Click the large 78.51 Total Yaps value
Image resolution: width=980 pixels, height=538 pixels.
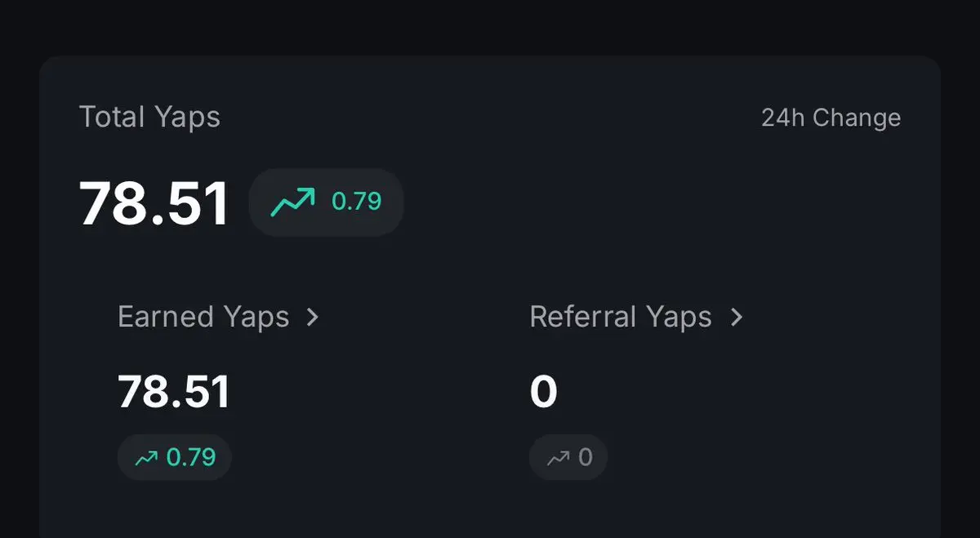(x=154, y=204)
